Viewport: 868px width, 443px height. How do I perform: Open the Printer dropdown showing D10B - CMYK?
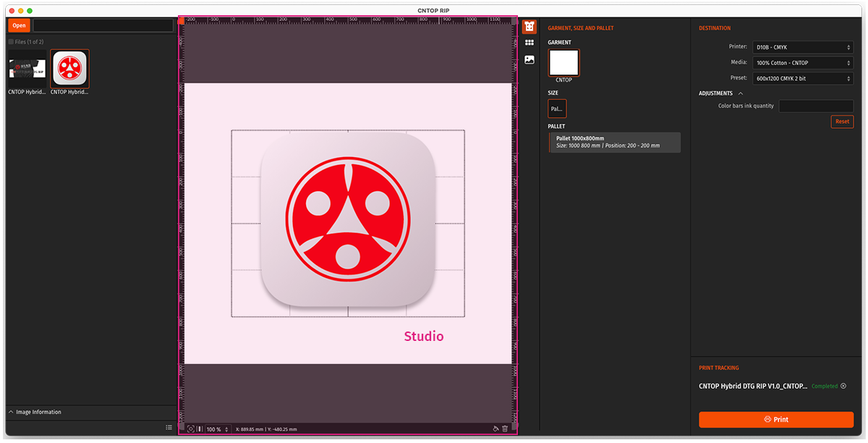(x=802, y=46)
